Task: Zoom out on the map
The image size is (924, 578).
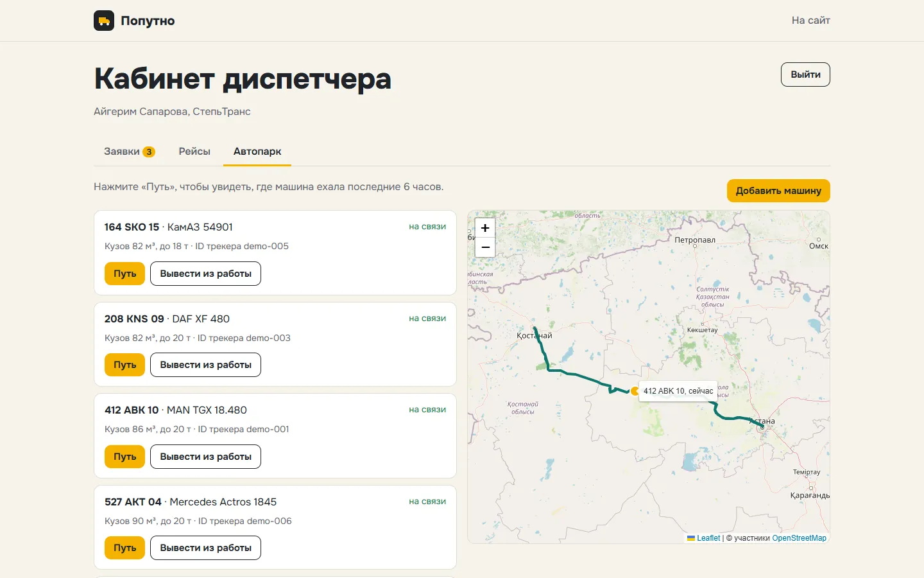Action: point(485,247)
